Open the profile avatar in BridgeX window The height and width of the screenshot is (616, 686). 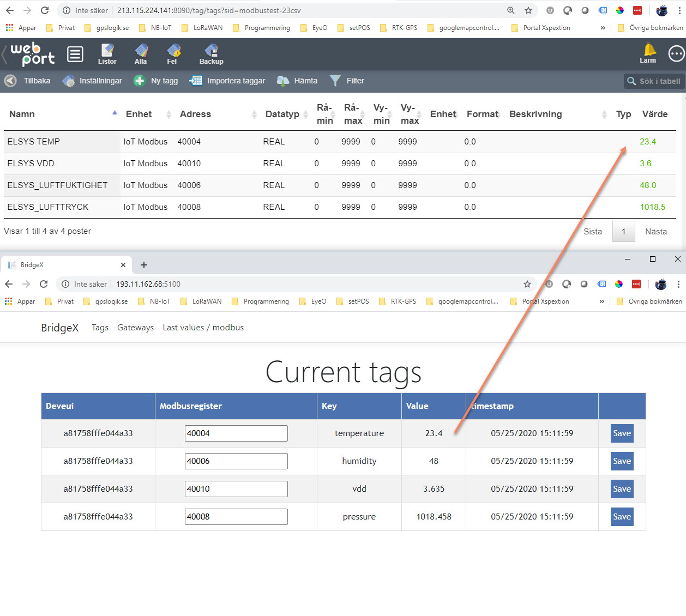pos(661,284)
